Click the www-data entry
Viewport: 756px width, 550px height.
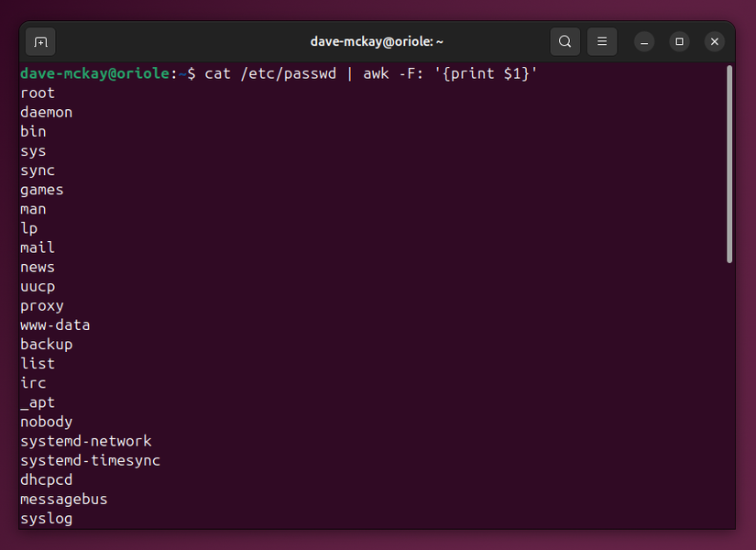click(55, 324)
